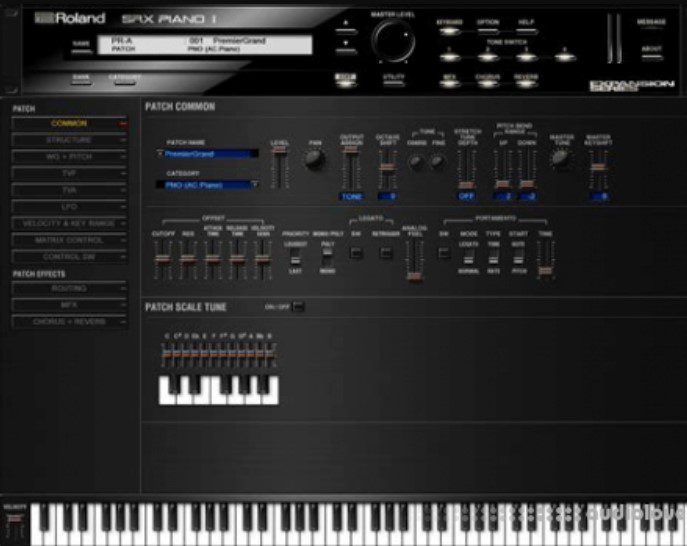Toggle Tone Switch 4

click(565, 56)
